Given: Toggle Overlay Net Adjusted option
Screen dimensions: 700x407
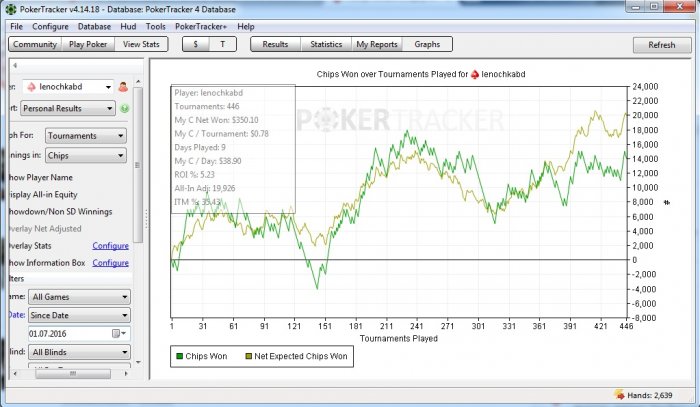Looking at the screenshot, I should [x=45, y=228].
